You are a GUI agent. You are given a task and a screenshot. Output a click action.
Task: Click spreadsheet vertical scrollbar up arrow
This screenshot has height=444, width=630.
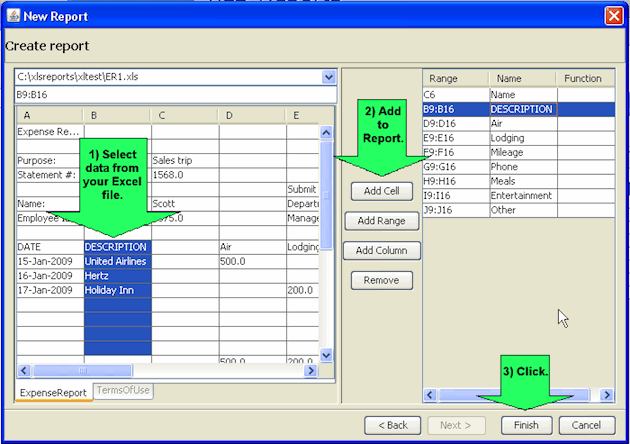[x=326, y=132]
